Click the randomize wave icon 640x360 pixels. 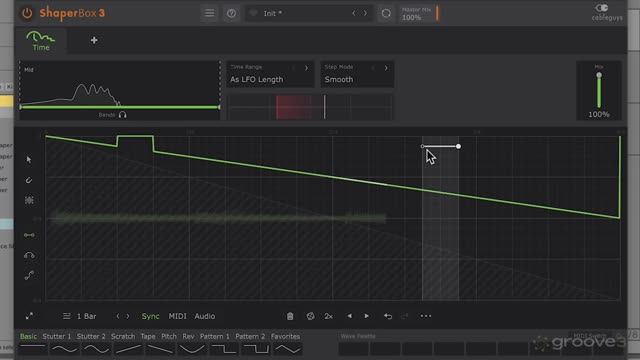[310, 316]
